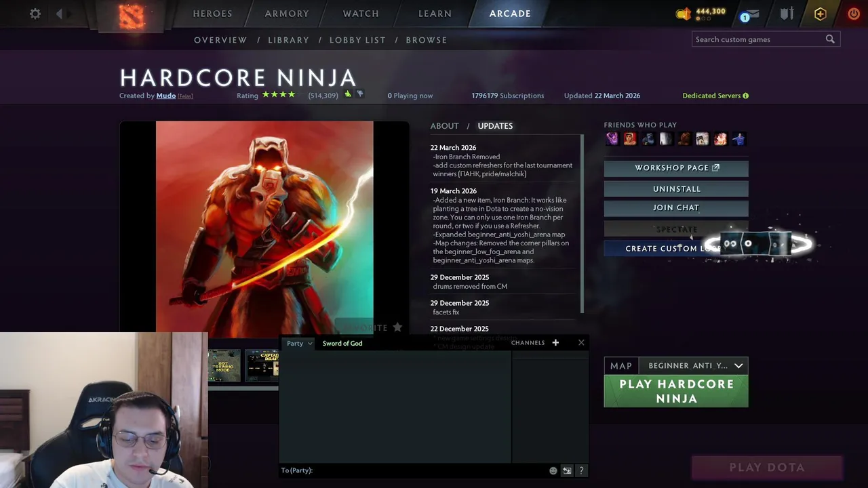Open the settings gear icon
The width and height of the screenshot is (868, 488).
click(x=35, y=14)
